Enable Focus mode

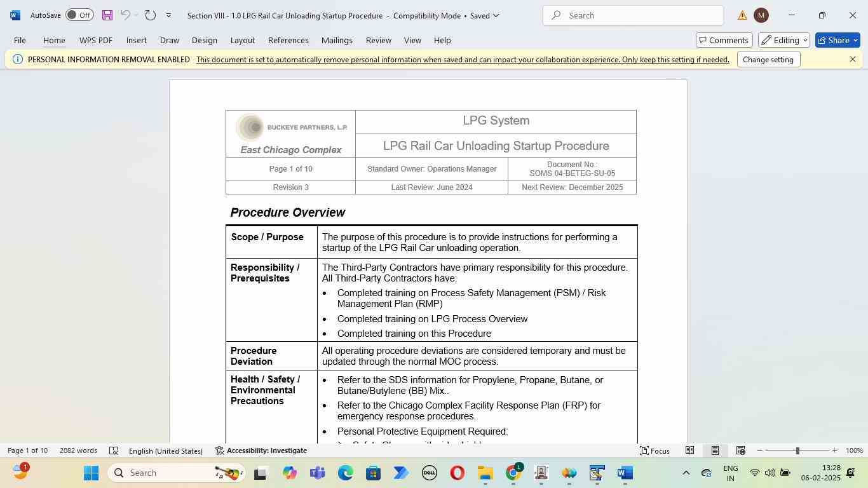coord(654,451)
